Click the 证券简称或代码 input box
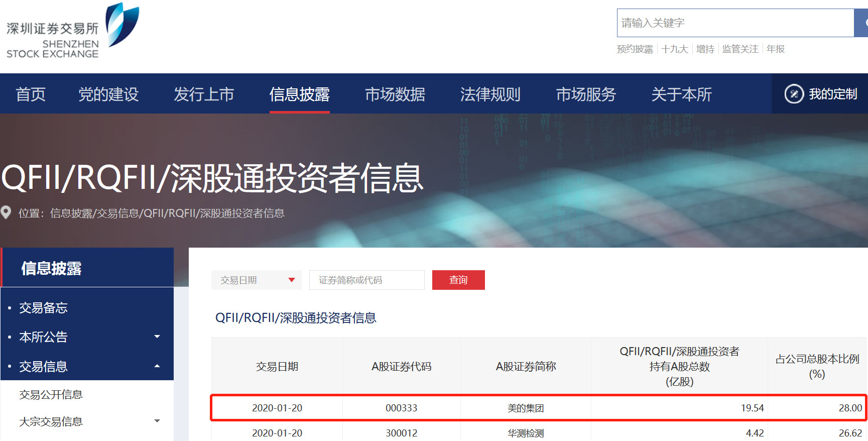The width and height of the screenshot is (868, 441). [366, 280]
